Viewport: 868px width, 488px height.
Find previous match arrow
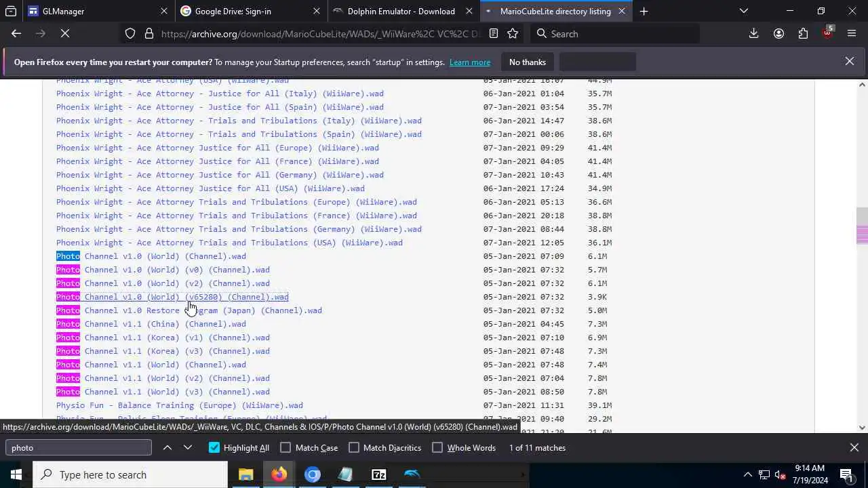167,447
